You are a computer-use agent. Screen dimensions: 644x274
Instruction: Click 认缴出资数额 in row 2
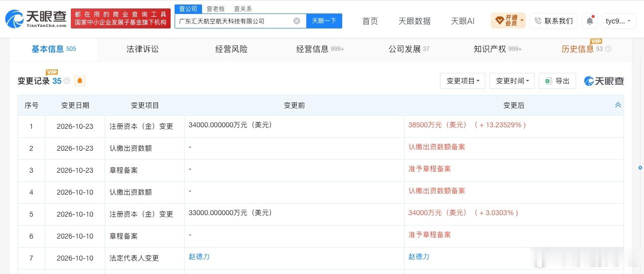pyautogui.click(x=131, y=148)
